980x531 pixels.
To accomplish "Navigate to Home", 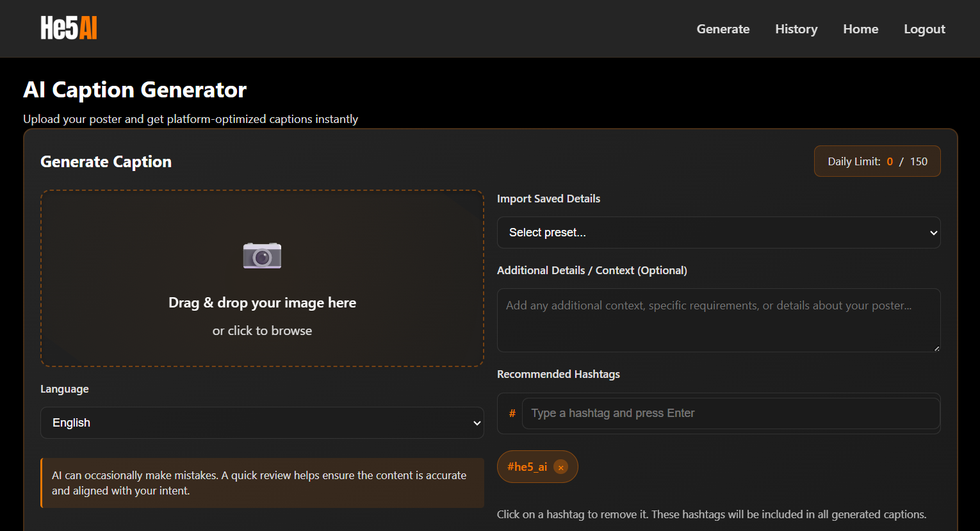I will [x=860, y=29].
